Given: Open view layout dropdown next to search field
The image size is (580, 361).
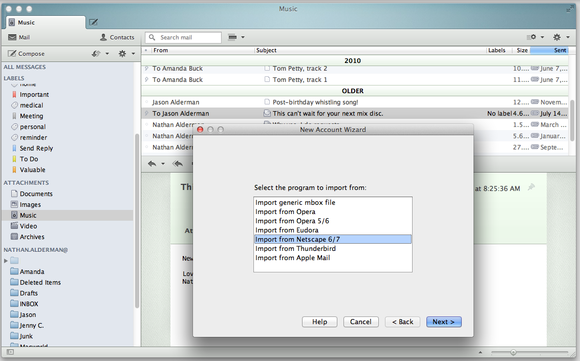Looking at the screenshot, I should tap(236, 37).
